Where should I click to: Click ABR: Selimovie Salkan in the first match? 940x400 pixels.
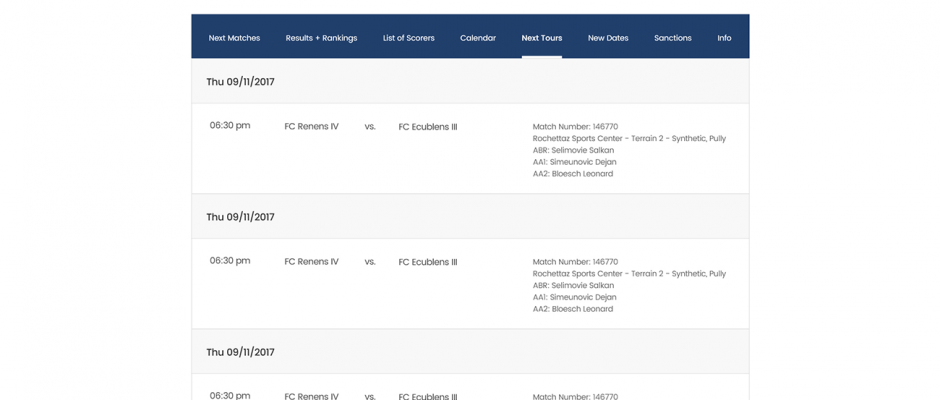click(x=573, y=151)
